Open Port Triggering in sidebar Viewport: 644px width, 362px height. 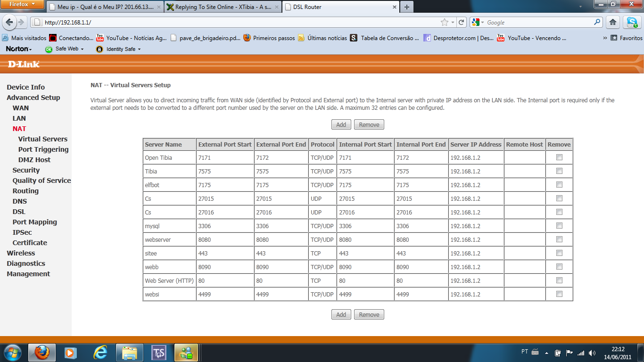point(43,149)
